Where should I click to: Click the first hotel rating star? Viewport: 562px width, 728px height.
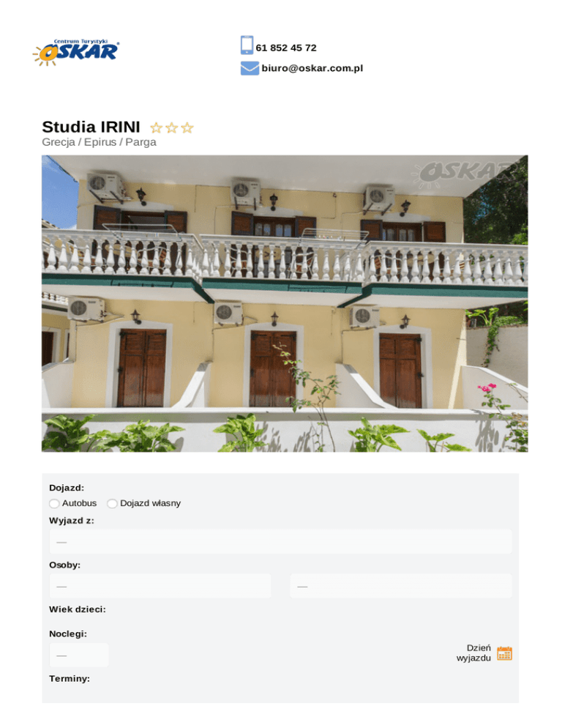pyautogui.click(x=157, y=127)
